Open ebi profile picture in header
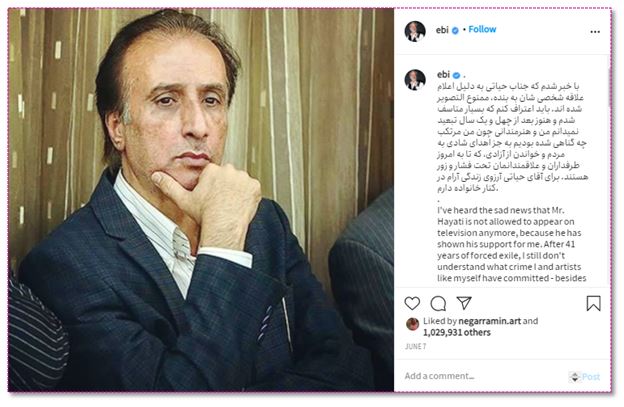The height and width of the screenshot is (407, 624). tap(415, 31)
